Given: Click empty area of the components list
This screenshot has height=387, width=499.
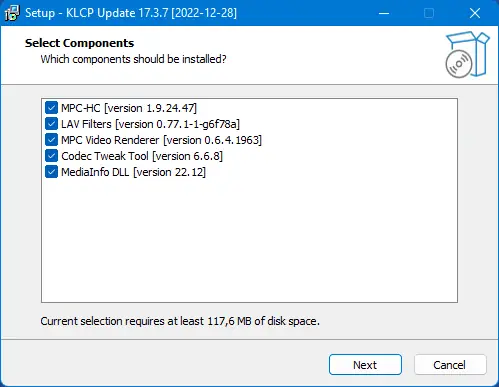Looking at the screenshot, I should (x=249, y=240).
